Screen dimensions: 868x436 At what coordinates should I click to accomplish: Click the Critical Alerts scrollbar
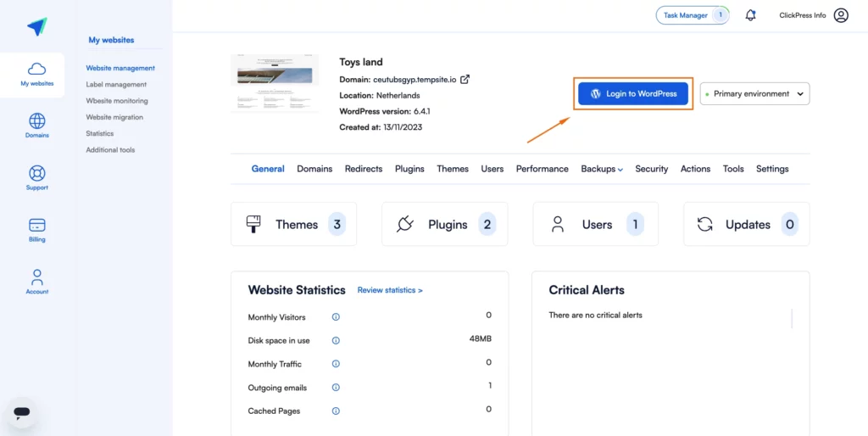point(793,319)
